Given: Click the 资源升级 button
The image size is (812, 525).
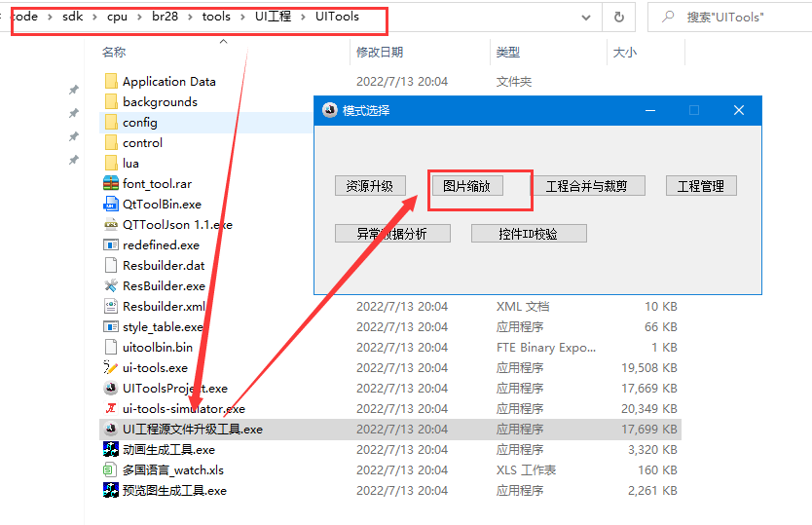Looking at the screenshot, I should coord(370,186).
